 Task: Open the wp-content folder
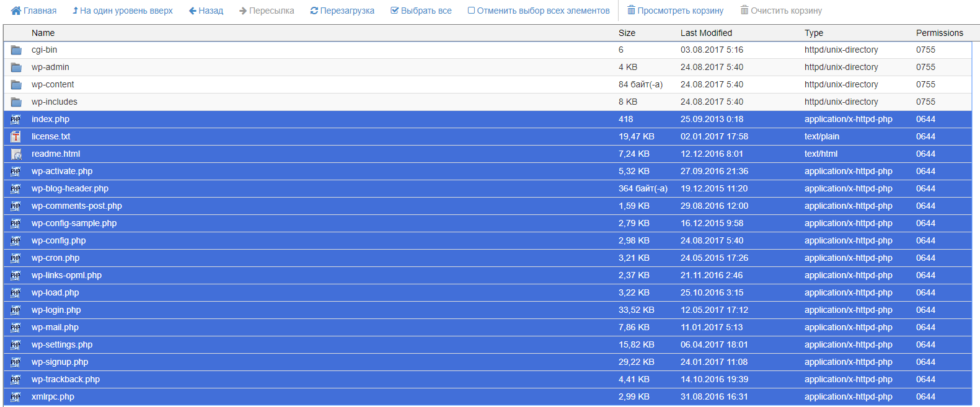click(x=53, y=85)
